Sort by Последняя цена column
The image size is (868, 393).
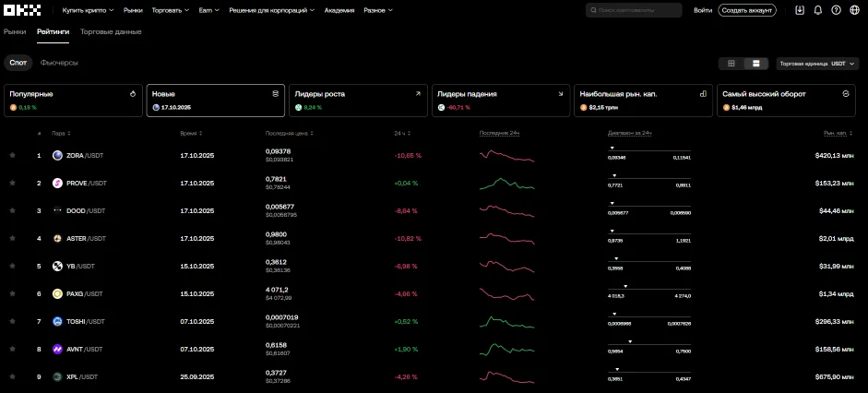coord(290,134)
